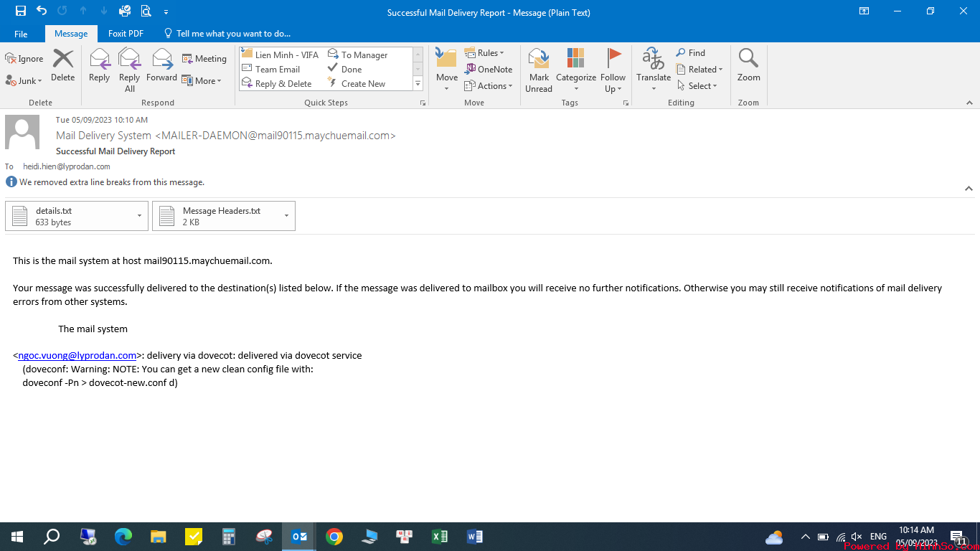Undo the last action in the quick access toolbar
980x551 pixels.
tap(42, 11)
